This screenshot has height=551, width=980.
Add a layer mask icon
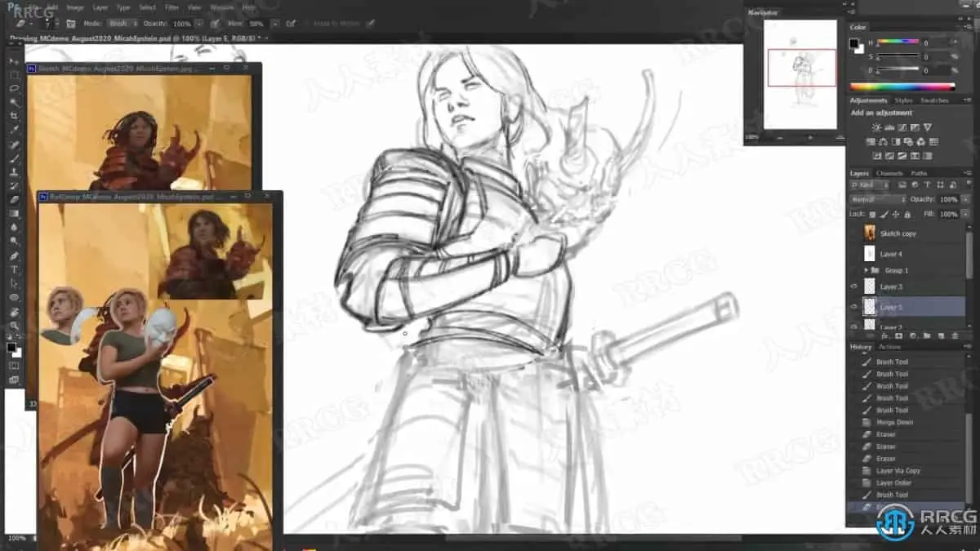(x=898, y=335)
